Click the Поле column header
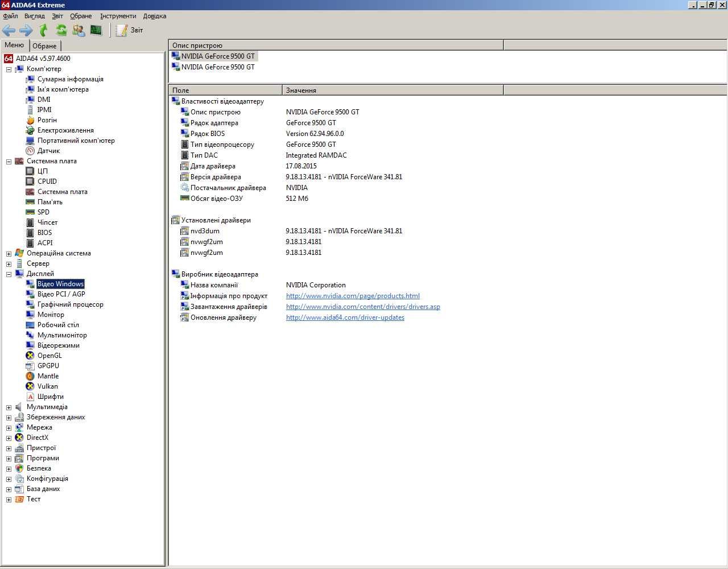The width and height of the screenshot is (728, 569). point(226,90)
